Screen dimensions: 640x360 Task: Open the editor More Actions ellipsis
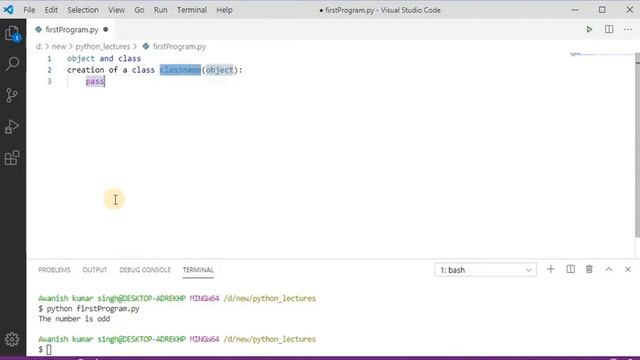(628, 29)
